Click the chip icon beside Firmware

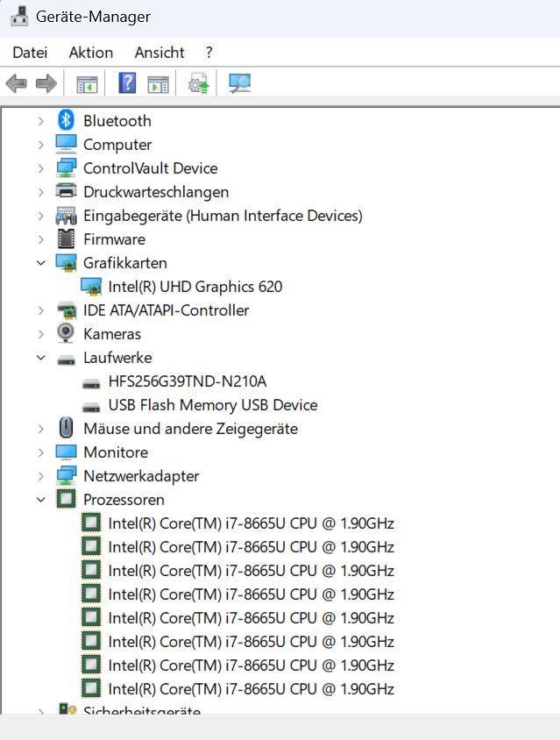[x=67, y=239]
